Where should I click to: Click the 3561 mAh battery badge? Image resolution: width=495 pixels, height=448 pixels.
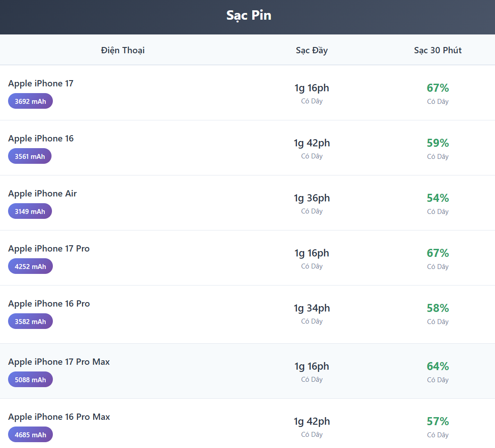[30, 156]
